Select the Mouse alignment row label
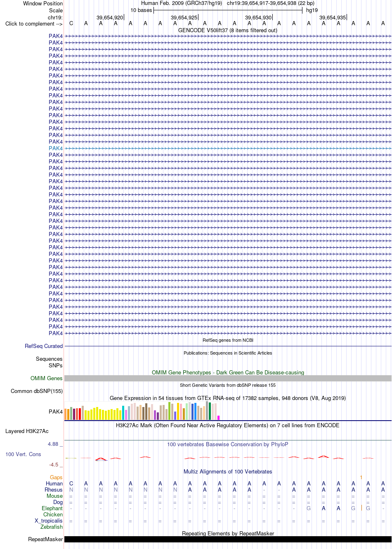This screenshot has width=392, height=549. [x=54, y=496]
